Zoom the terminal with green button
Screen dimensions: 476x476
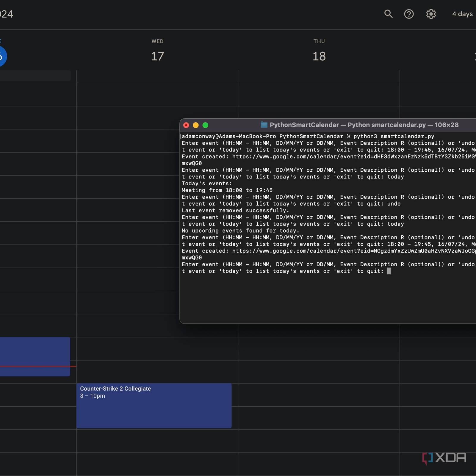pyautogui.click(x=205, y=125)
